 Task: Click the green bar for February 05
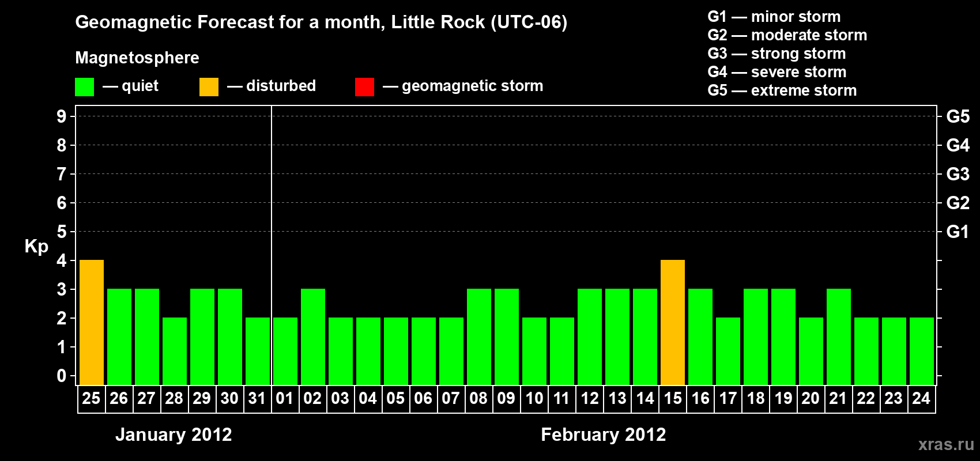(396, 351)
